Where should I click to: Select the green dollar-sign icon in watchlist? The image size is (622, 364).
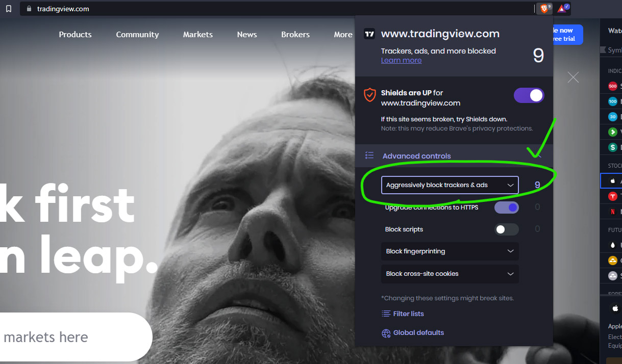[x=613, y=147]
